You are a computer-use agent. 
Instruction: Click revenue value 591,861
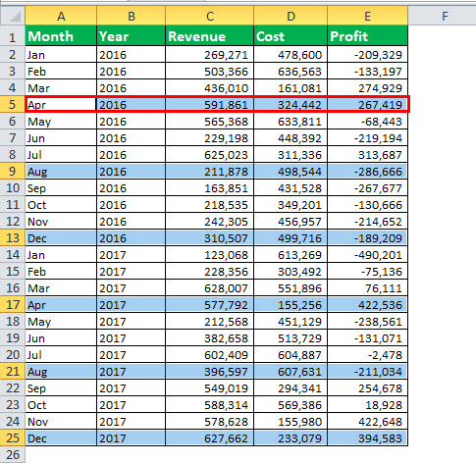point(210,105)
